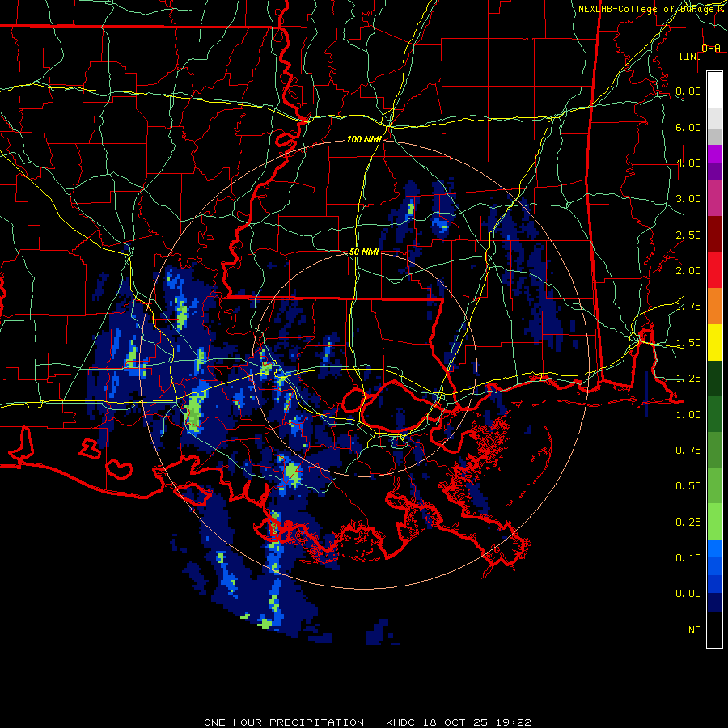Click the OHA product code label

[711, 48]
